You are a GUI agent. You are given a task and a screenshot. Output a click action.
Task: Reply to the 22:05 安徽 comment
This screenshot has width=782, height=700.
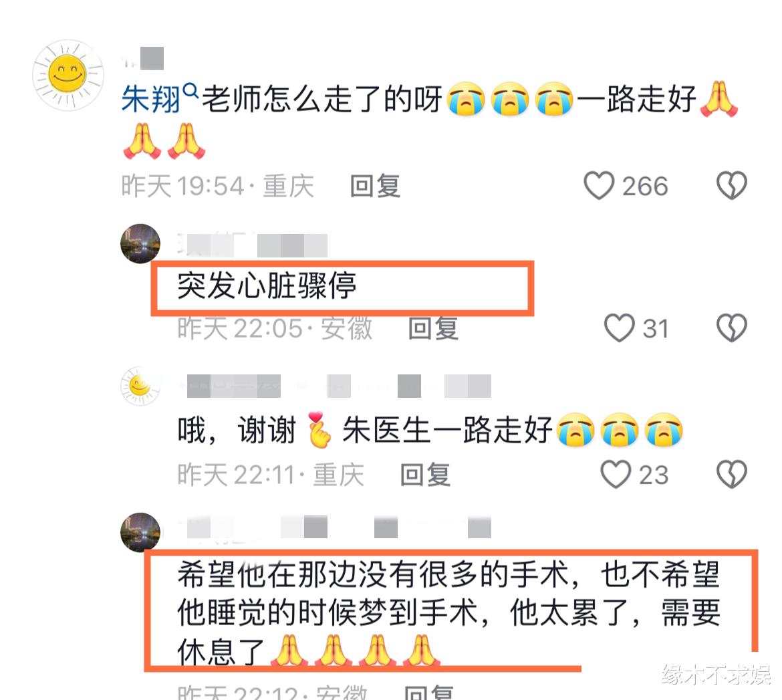[433, 328]
